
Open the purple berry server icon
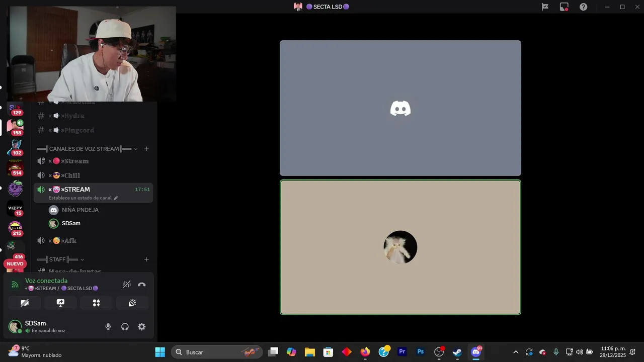15,188
